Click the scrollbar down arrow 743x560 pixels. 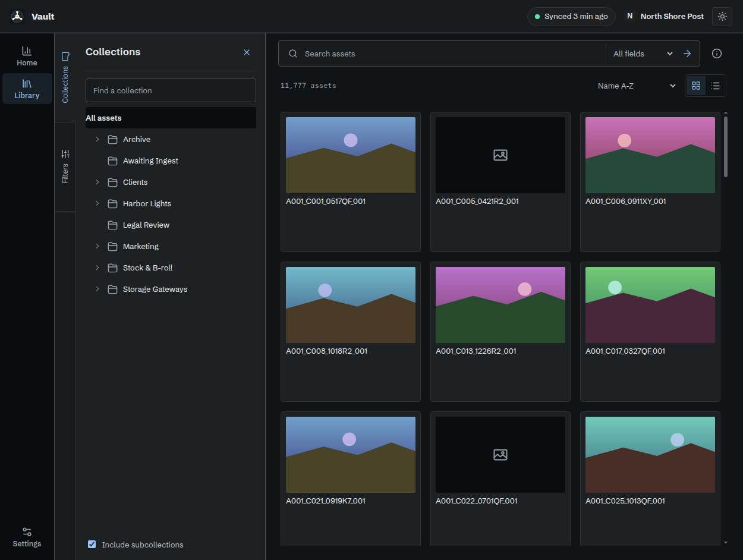[726, 542]
